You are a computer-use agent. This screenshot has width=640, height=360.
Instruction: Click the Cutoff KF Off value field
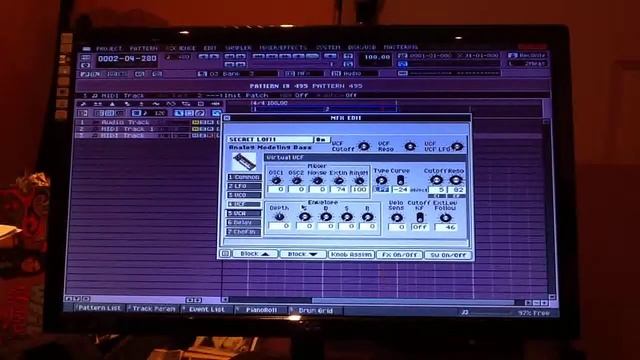click(420, 227)
